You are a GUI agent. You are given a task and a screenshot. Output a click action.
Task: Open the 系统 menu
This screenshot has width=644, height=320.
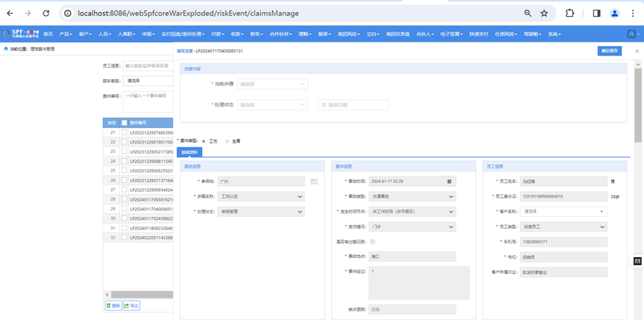(554, 34)
